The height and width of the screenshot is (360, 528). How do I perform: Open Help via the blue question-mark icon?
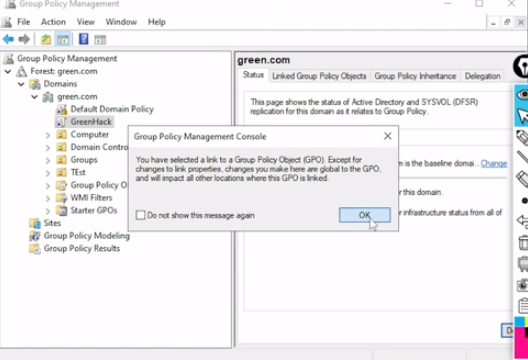[x=84, y=39]
